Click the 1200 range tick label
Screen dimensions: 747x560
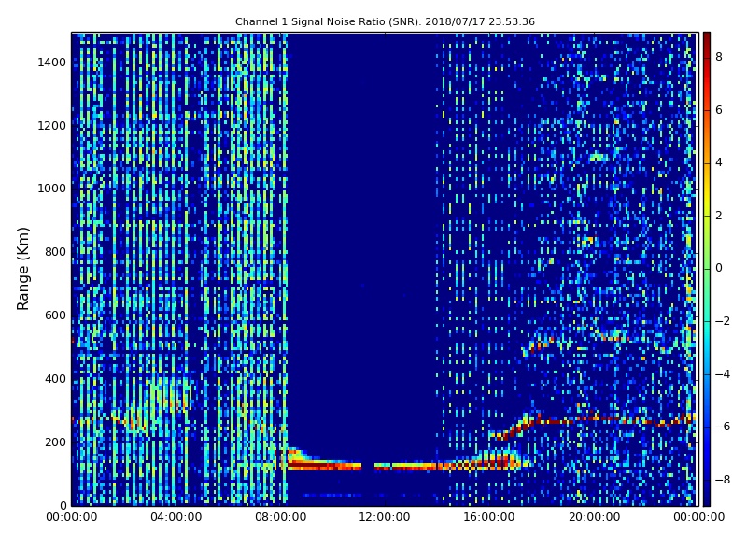(x=52, y=126)
